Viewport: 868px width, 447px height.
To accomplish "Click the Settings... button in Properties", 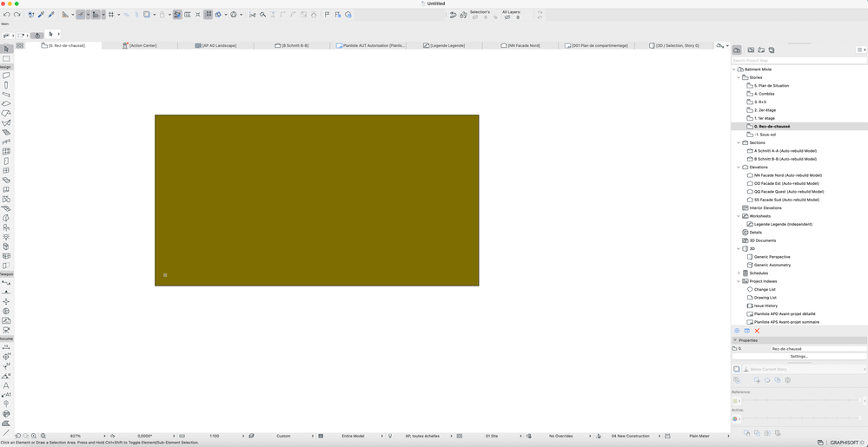I will [x=798, y=356].
